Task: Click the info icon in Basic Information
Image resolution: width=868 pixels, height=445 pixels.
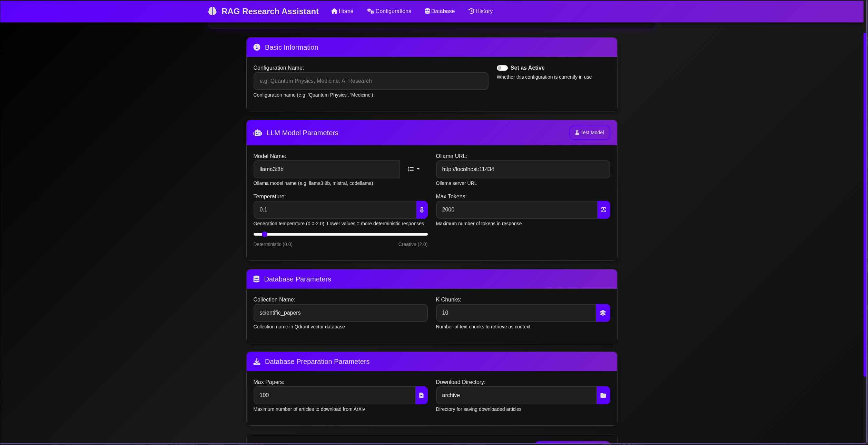Action: point(257,47)
